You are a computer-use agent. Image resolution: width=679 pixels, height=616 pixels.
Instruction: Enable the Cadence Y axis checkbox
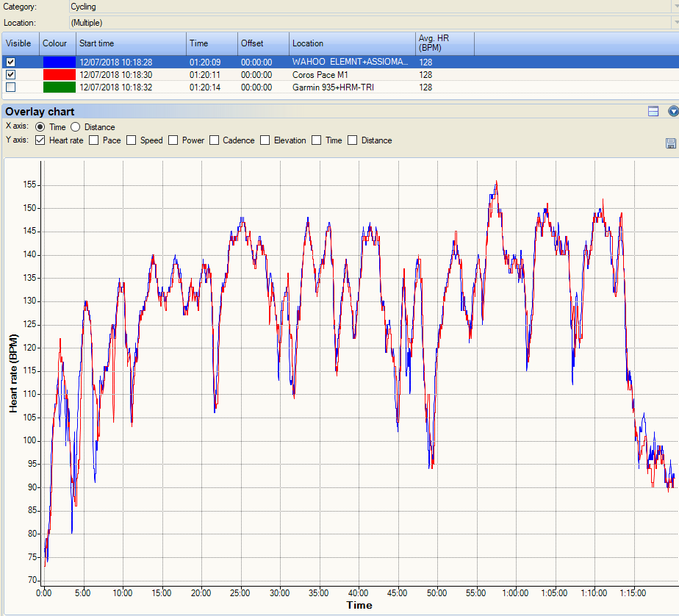(x=215, y=140)
